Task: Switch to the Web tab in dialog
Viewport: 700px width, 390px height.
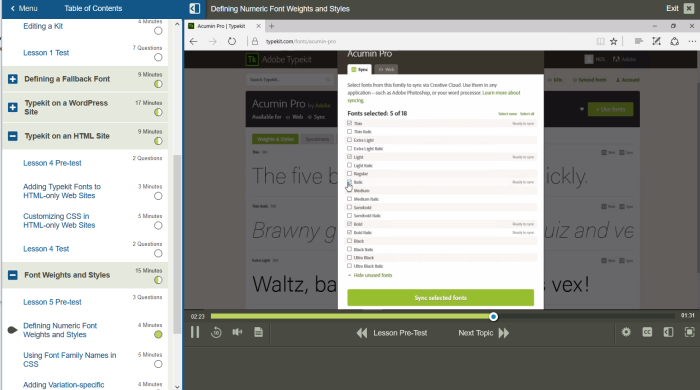Action: point(386,69)
